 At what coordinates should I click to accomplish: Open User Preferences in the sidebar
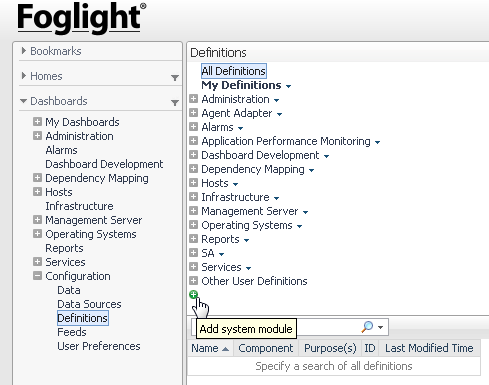[x=99, y=346]
